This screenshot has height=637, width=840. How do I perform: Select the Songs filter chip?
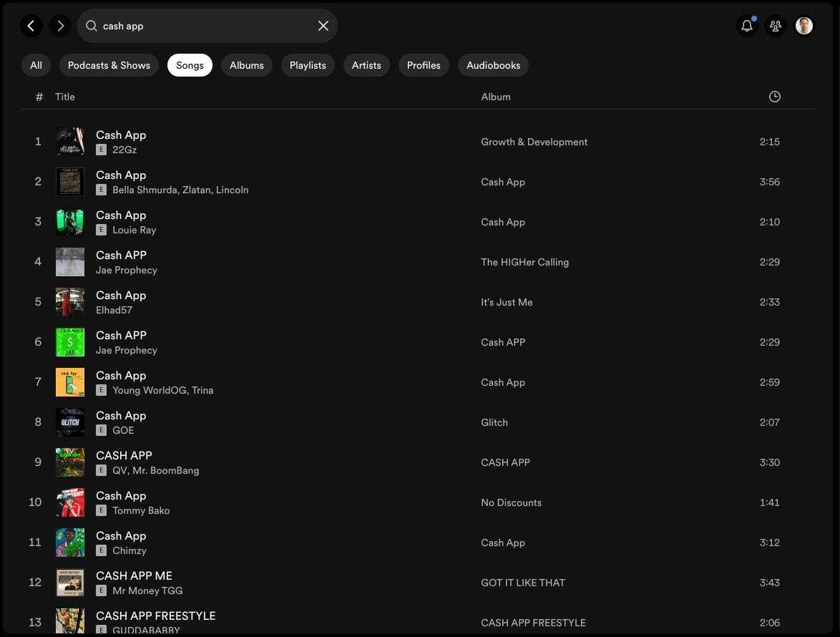(190, 65)
